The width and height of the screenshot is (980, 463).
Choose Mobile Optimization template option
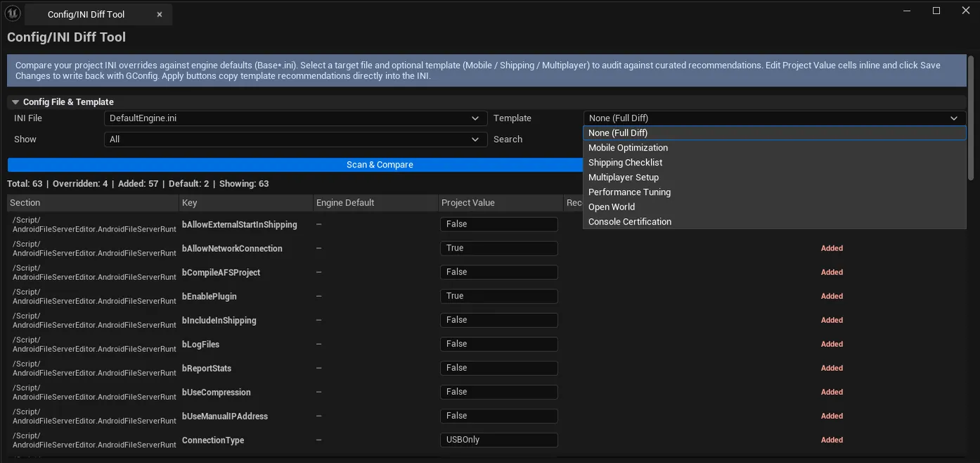coord(775,148)
